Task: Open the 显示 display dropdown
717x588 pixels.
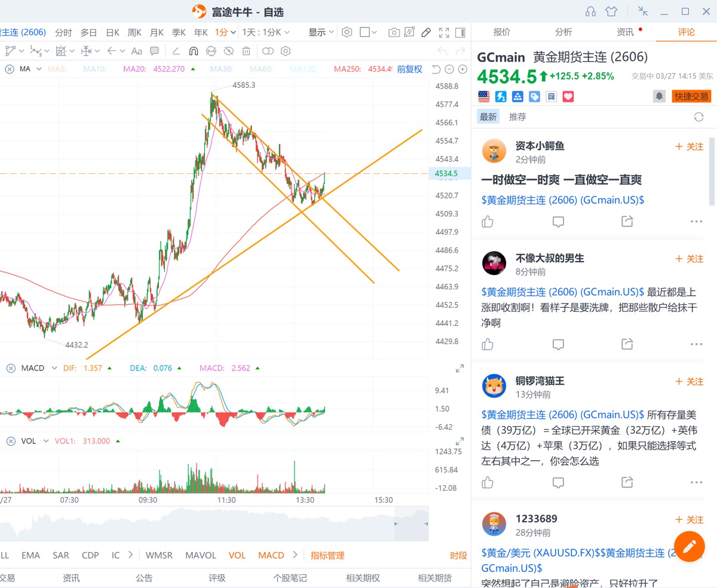Action: click(x=321, y=32)
